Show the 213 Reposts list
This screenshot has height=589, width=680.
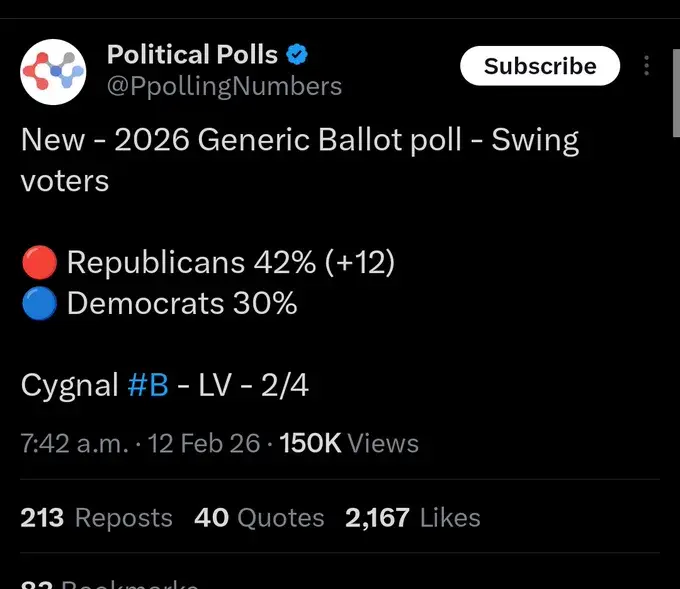tap(96, 517)
